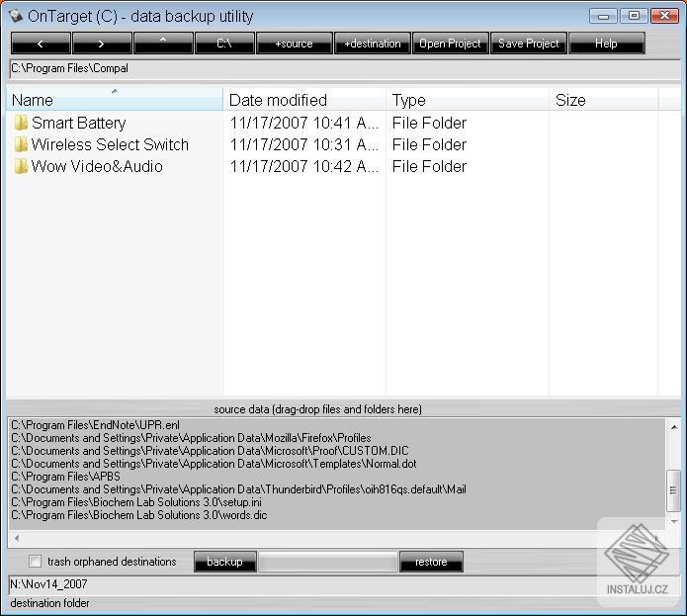Enable trash orphaned destinations checkbox
687x616 pixels.
tap(35, 562)
